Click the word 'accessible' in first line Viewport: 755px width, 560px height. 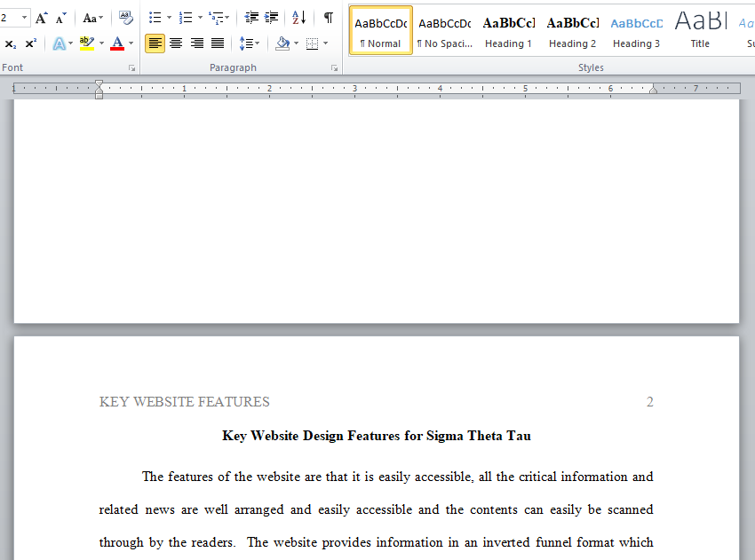[443, 477]
